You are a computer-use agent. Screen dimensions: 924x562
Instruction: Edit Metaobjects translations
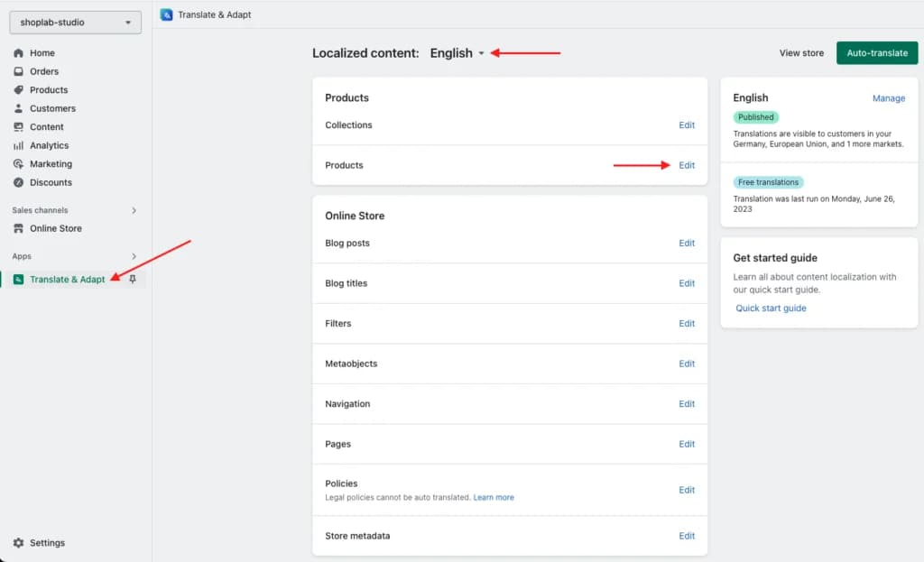pos(687,364)
